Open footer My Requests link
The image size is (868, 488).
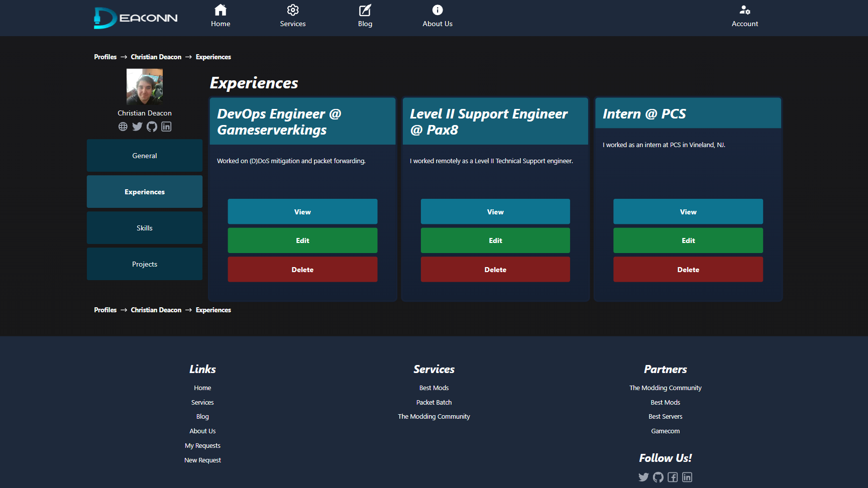tap(202, 446)
